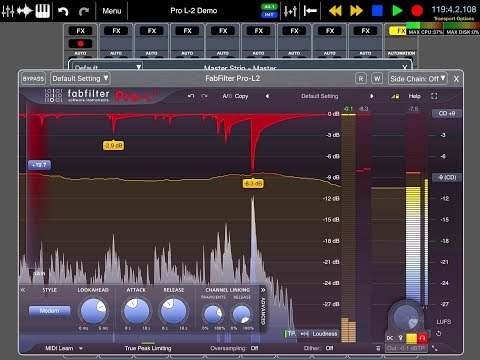
Task: Toggle the meter scale compress icon
Action: 304,333
